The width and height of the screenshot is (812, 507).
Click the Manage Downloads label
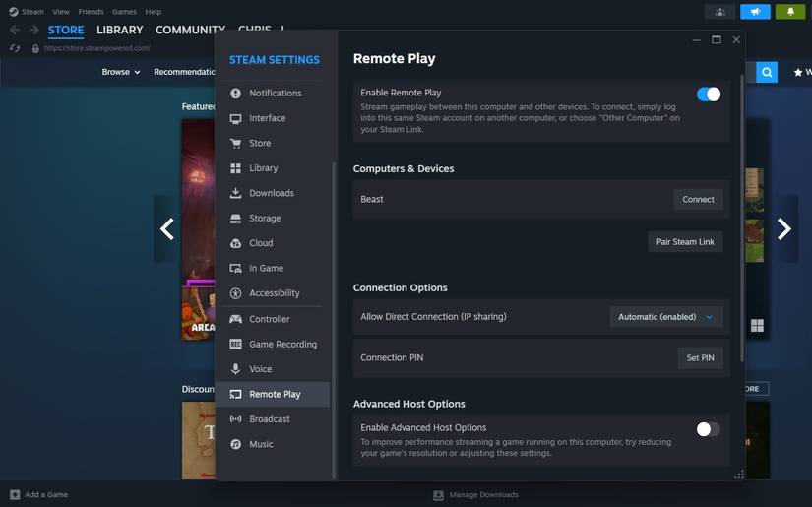tap(483, 495)
